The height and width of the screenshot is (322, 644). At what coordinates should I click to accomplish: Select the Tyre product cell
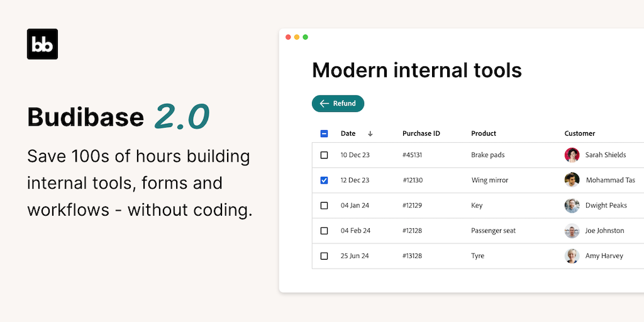[x=478, y=256]
